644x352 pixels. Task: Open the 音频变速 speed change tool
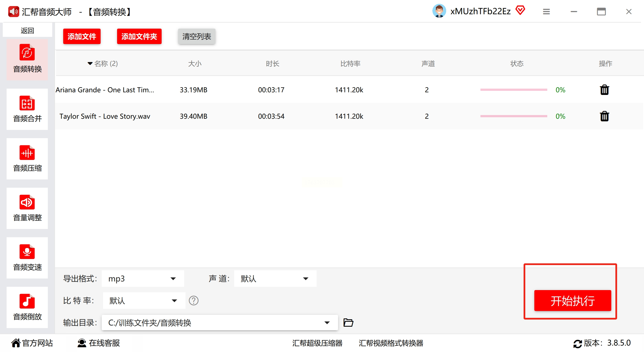click(27, 258)
